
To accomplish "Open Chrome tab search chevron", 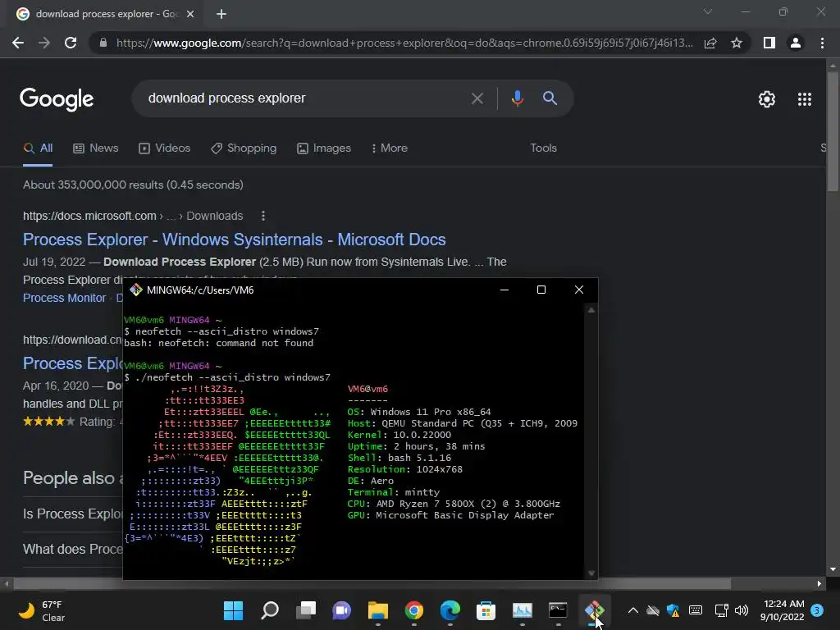I will [x=708, y=11].
